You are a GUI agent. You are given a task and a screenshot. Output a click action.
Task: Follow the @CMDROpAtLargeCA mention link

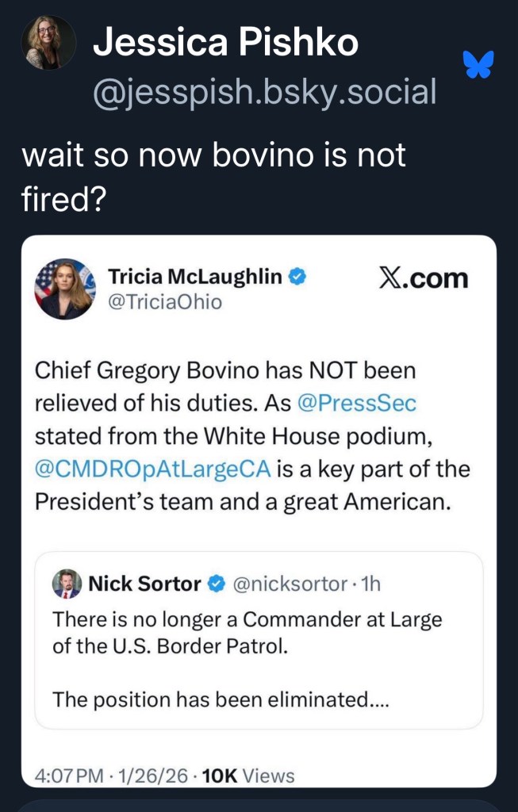153,469
